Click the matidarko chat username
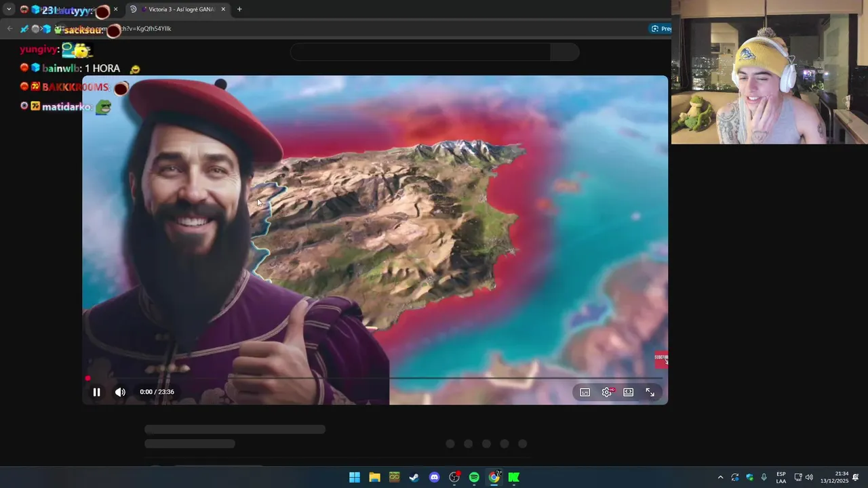The height and width of the screenshot is (488, 868). [66, 106]
